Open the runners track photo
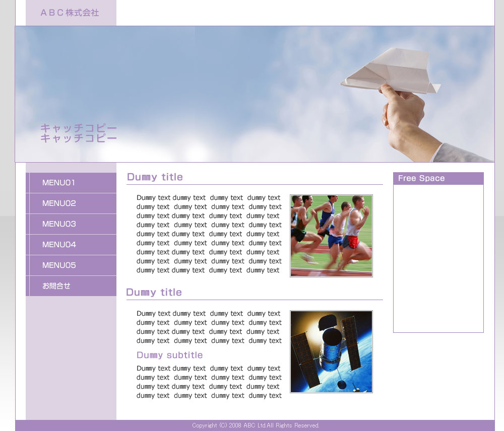Viewport: 504px width, 431px height. point(332,236)
